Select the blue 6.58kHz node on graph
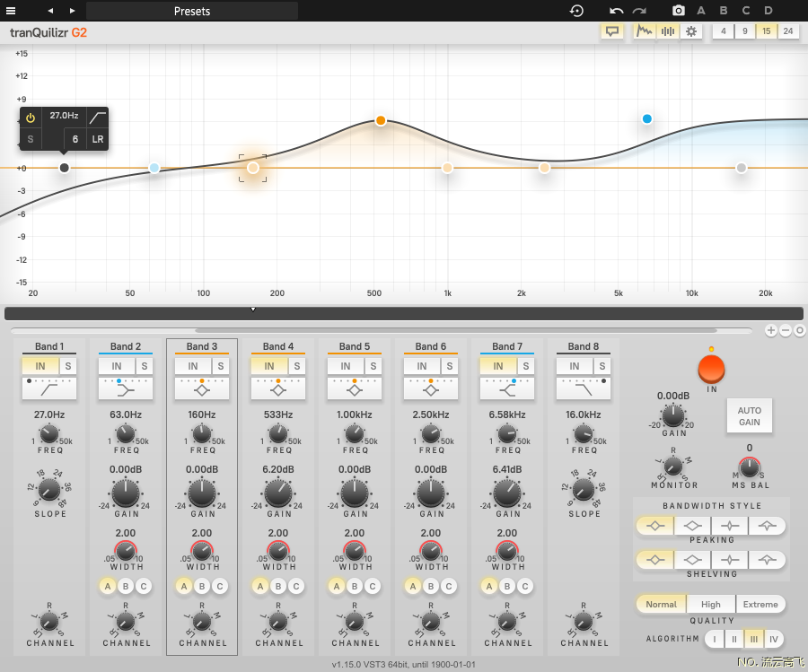This screenshot has height=672, width=808. pos(647,119)
